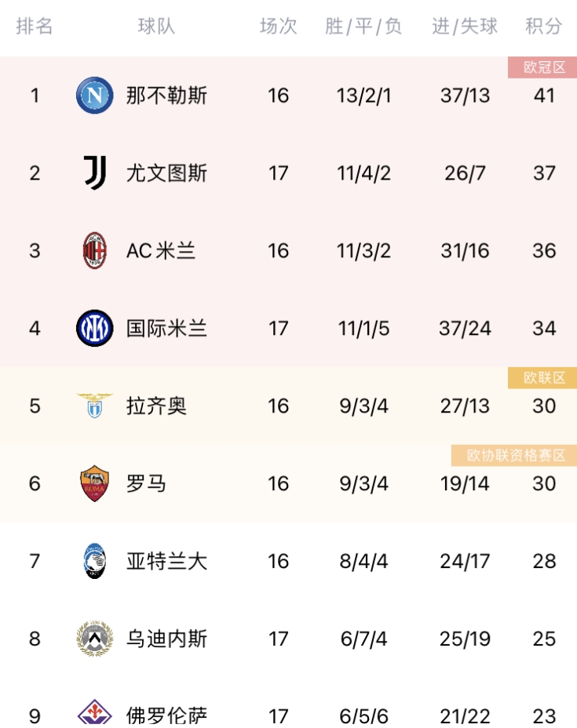This screenshot has height=728, width=577.
Task: Open team name 那不勒斯
Action: click(x=166, y=96)
